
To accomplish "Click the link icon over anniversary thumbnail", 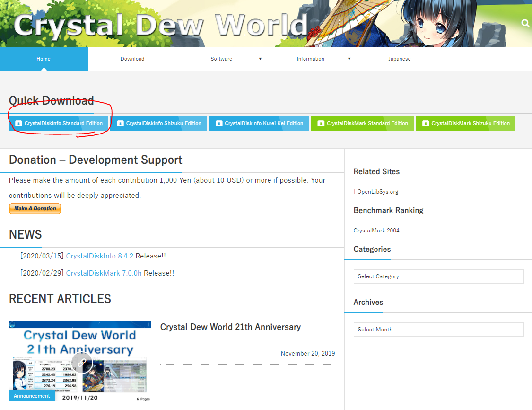I will [82, 363].
